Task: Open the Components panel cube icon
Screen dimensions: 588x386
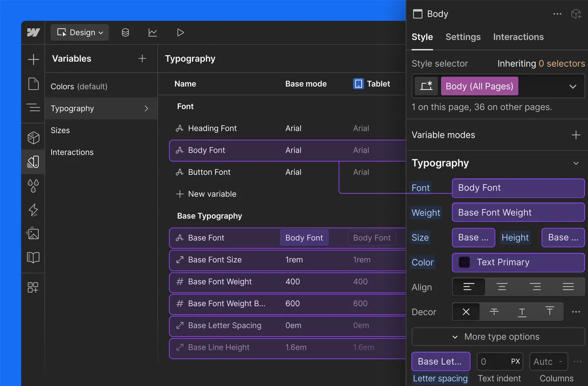Action: tap(33, 137)
